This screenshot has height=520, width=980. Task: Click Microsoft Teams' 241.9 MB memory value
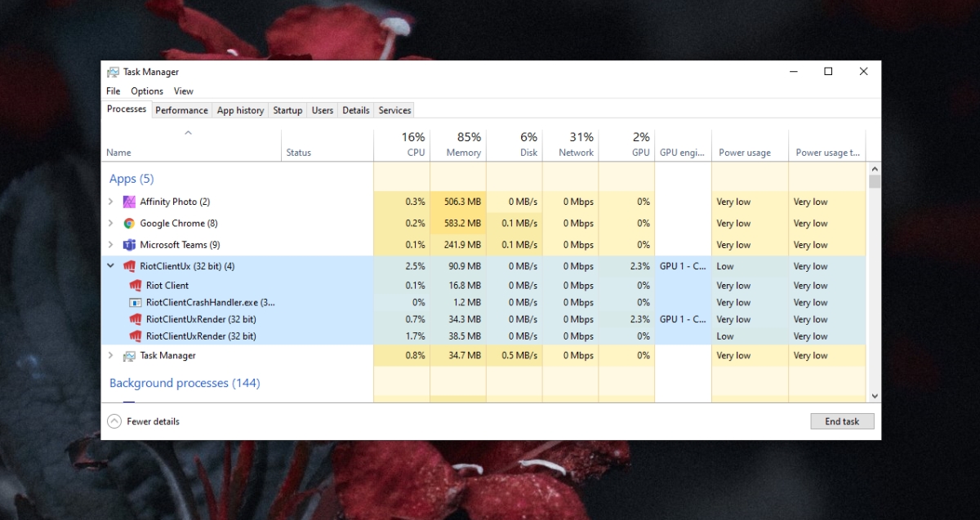click(x=462, y=245)
